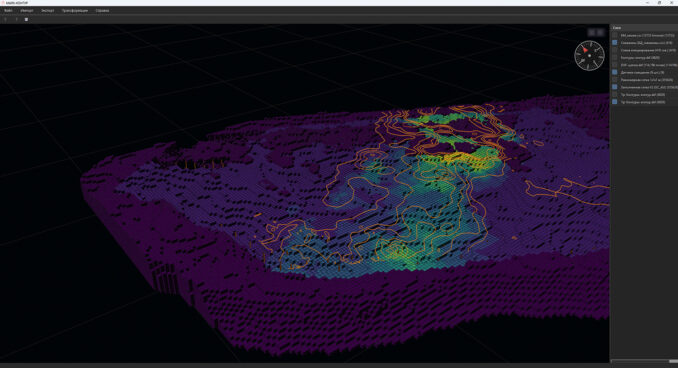The image size is (678, 368).
Task: Click the application icon in title bar
Action: click(2, 3)
